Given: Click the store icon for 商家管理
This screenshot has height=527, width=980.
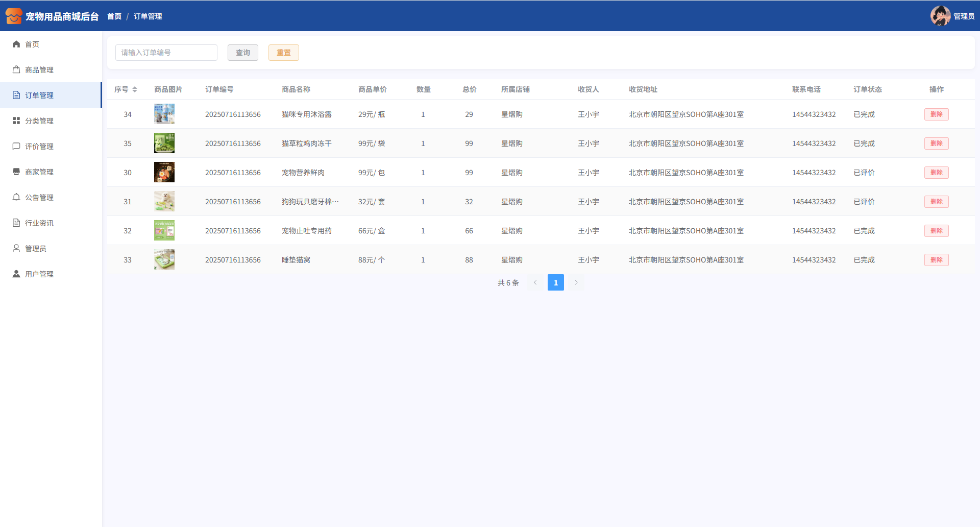Looking at the screenshot, I should pos(16,172).
